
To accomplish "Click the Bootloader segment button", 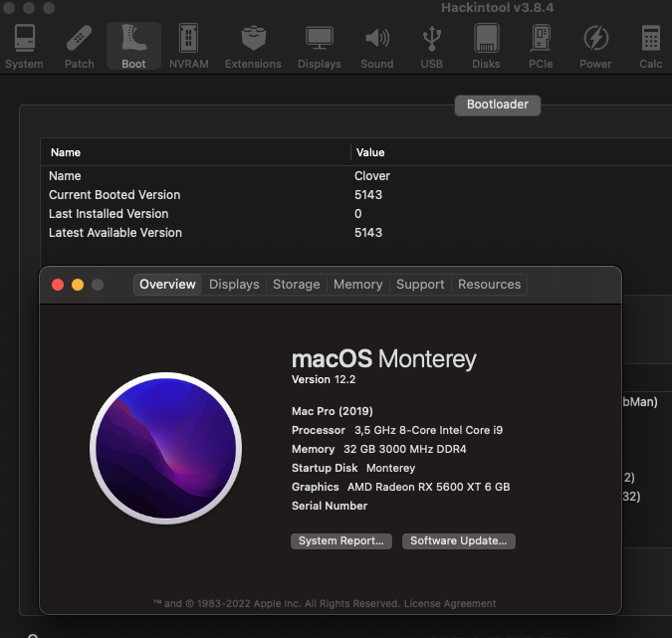I will click(x=498, y=105).
